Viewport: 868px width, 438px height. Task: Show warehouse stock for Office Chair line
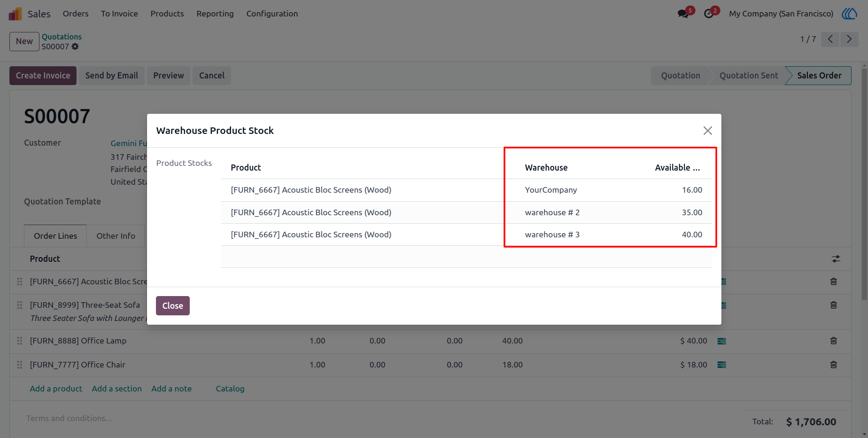pyautogui.click(x=722, y=365)
